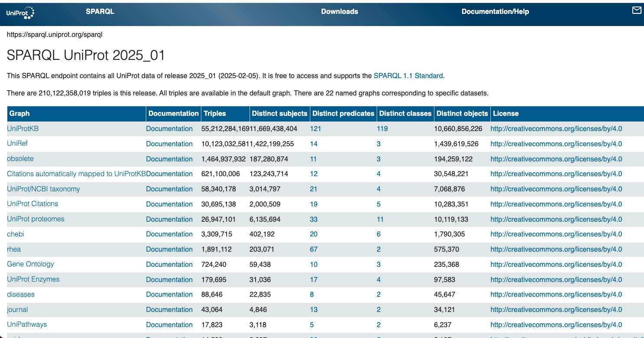
Task: Open Documentation link in rhea row
Action: pyautogui.click(x=169, y=249)
